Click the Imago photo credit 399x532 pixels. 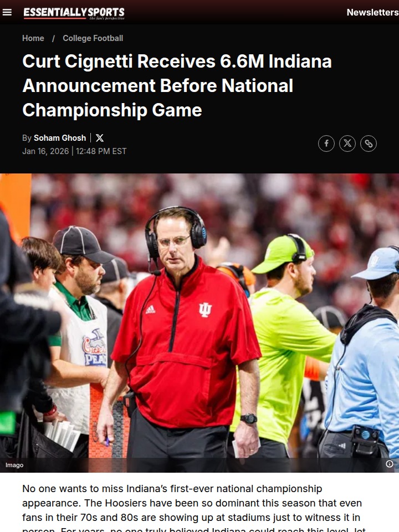[14, 465]
